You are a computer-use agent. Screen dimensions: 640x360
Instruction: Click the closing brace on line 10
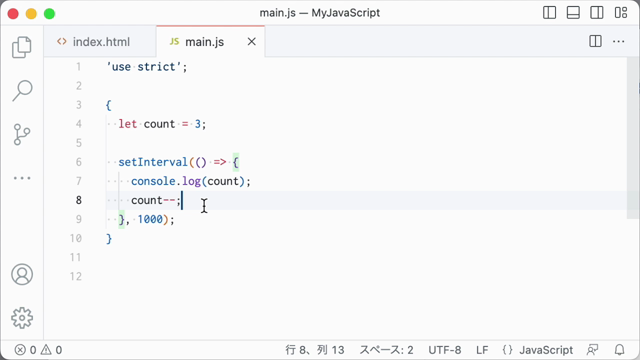point(109,238)
